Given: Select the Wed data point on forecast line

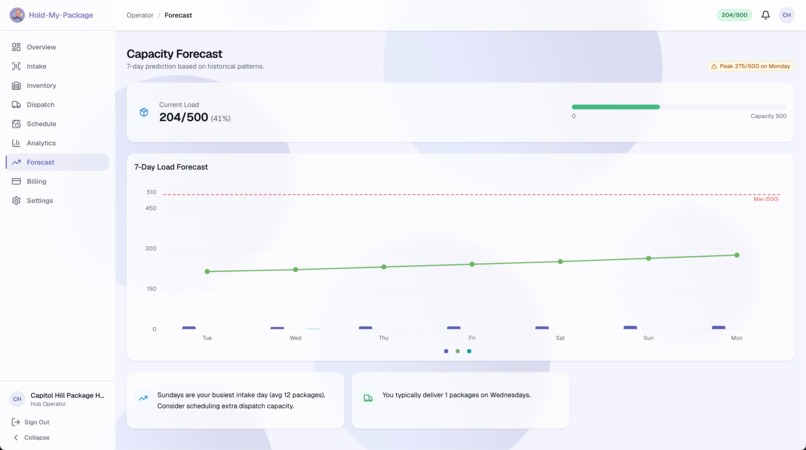Looking at the screenshot, I should pyautogui.click(x=296, y=269).
